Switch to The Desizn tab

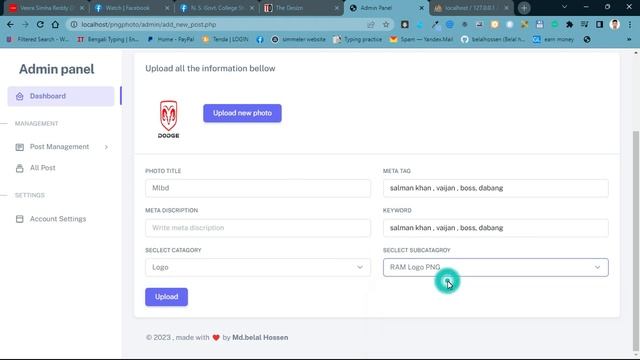click(x=302, y=8)
